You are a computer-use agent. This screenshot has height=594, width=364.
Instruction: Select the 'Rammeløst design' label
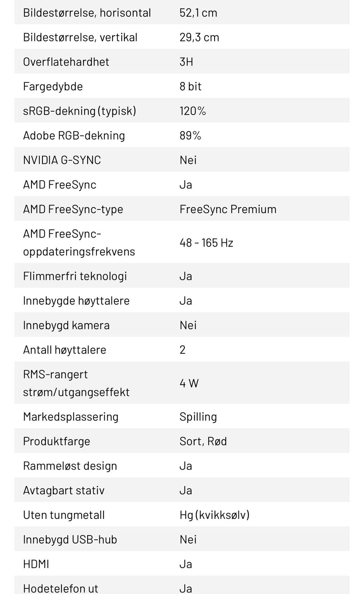(70, 466)
